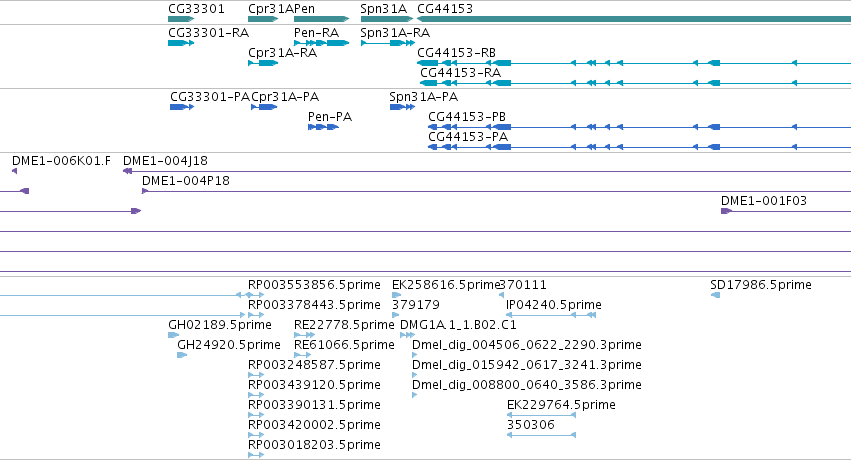851x460 pixels.
Task: Click the 350306 feature label
Action: coord(531,425)
